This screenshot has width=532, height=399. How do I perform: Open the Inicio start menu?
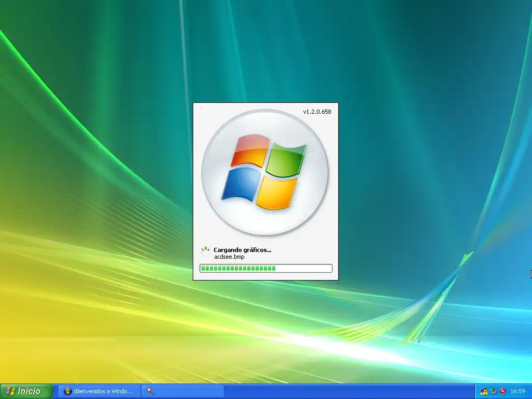pos(26,391)
